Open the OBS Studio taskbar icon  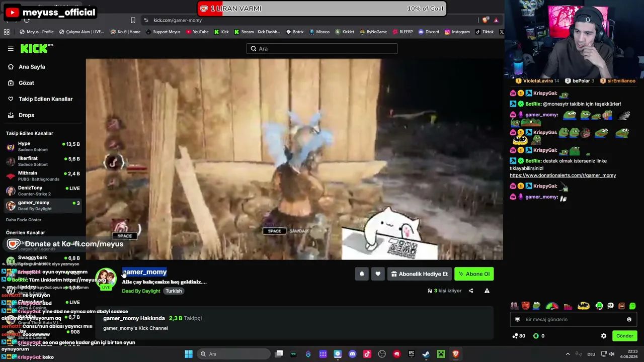coord(382,354)
